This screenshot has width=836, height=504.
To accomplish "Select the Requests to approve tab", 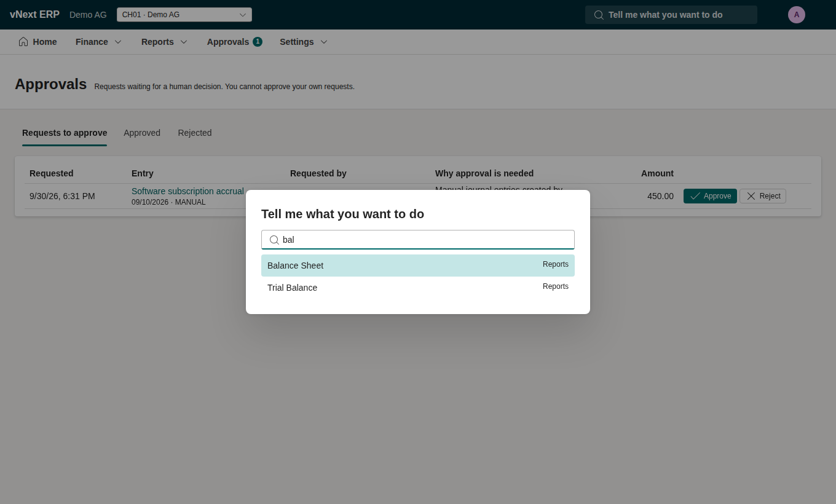I will [x=65, y=133].
